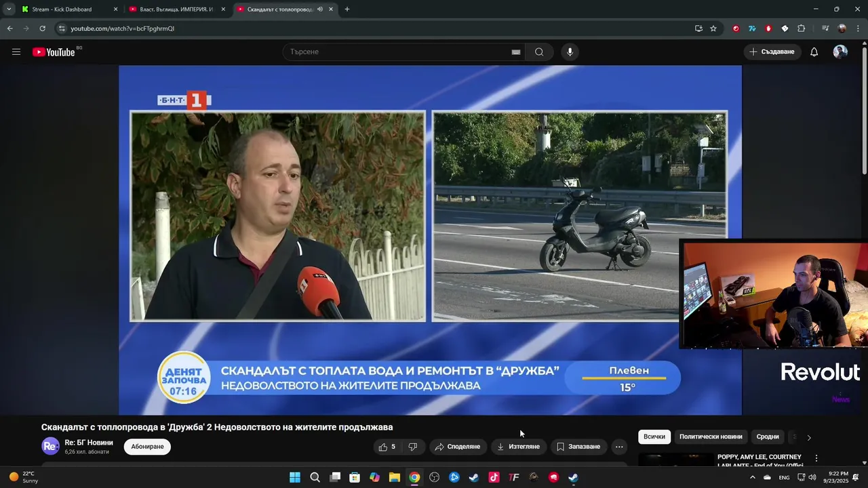Viewport: 868px width, 488px height.
Task: Open Chrome profile avatar in toolbar
Action: [x=842, y=28]
